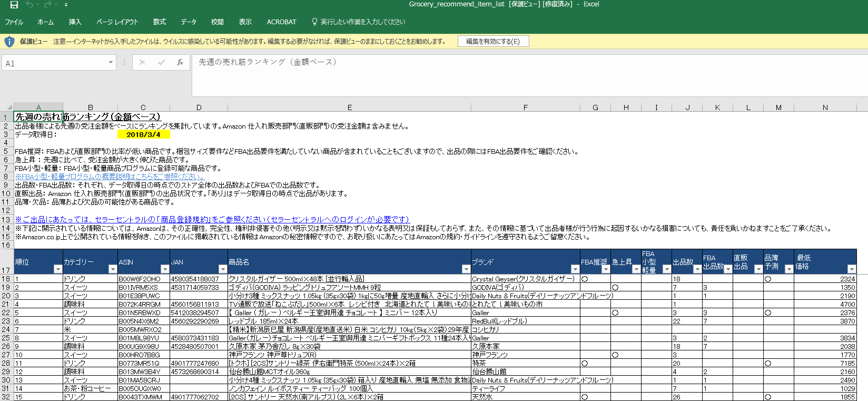Click the Tell Me lightbulb search box

coord(362,22)
